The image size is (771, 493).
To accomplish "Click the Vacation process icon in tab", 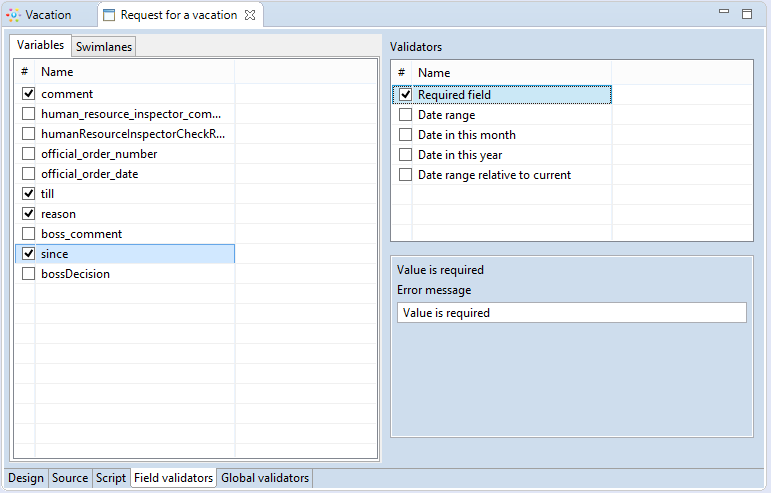I will tap(13, 15).
